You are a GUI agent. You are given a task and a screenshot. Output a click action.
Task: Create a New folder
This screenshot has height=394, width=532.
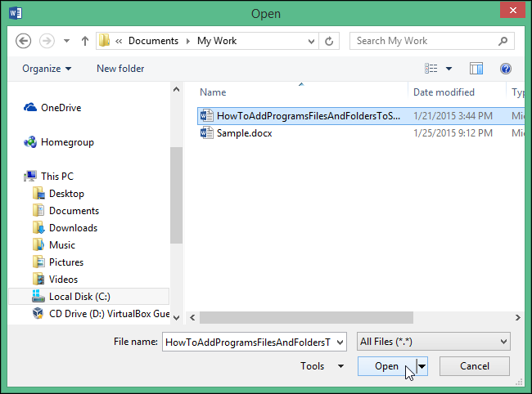[x=120, y=69]
